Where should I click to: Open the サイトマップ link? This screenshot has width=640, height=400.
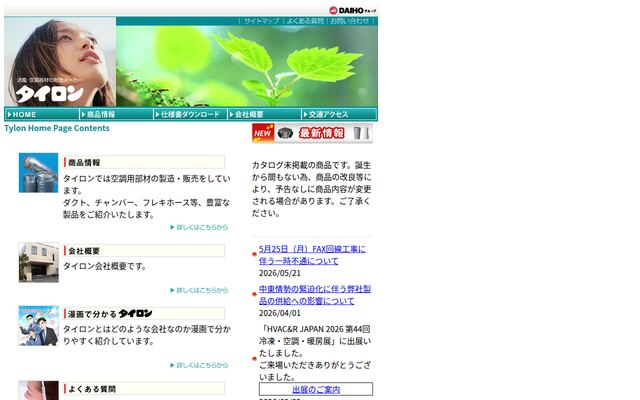coord(261,21)
